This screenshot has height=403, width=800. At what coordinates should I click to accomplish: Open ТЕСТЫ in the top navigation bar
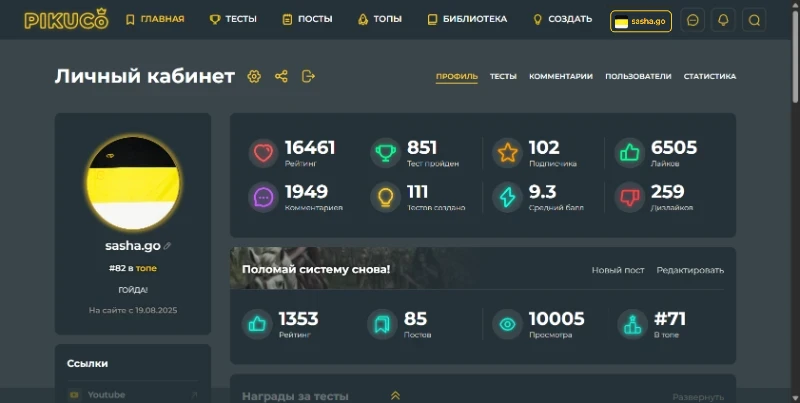pos(233,19)
